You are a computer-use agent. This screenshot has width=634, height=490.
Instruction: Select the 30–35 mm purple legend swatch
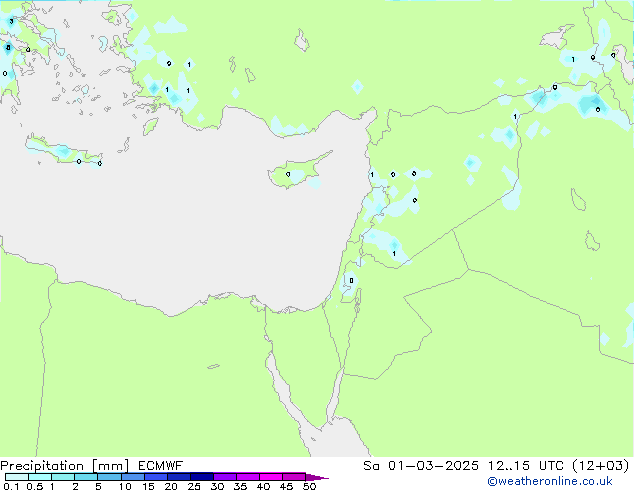point(224,477)
